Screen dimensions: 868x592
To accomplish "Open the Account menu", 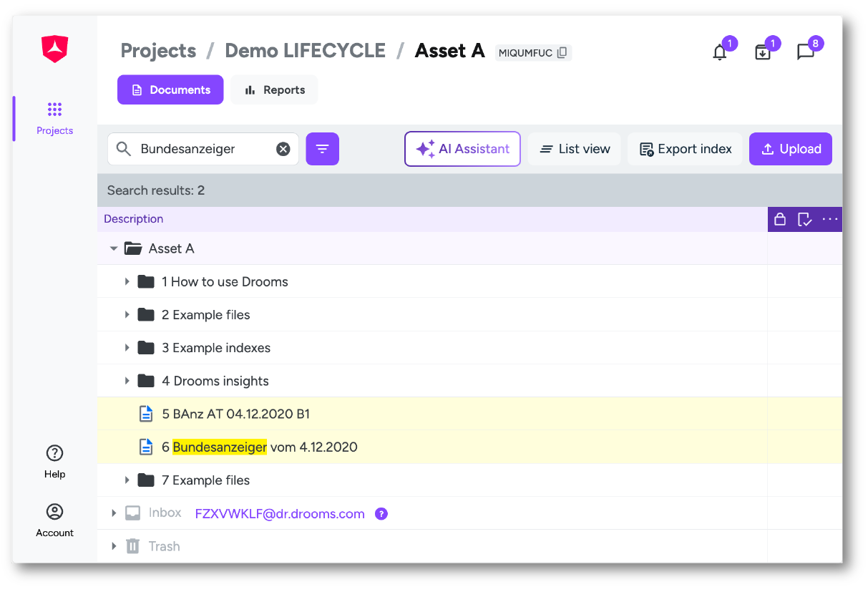I will pyautogui.click(x=55, y=520).
